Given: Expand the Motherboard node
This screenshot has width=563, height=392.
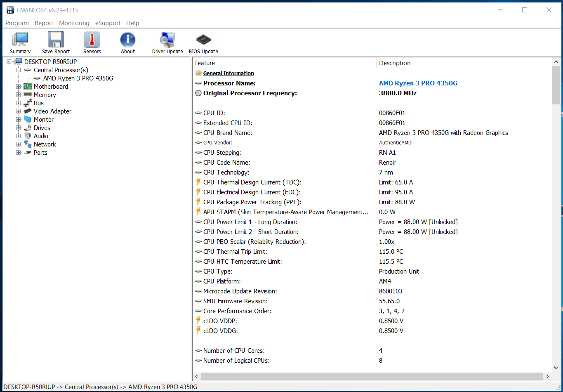Looking at the screenshot, I should (18, 86).
